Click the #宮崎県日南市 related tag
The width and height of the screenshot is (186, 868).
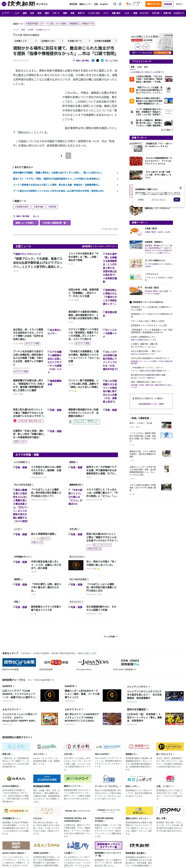[x=22, y=207]
